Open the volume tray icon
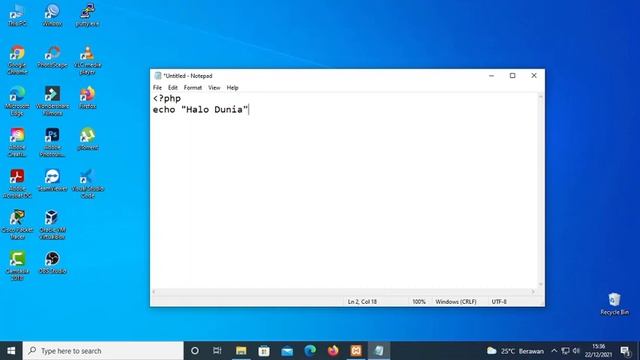This screenshot has width=640, height=360. click(x=576, y=351)
